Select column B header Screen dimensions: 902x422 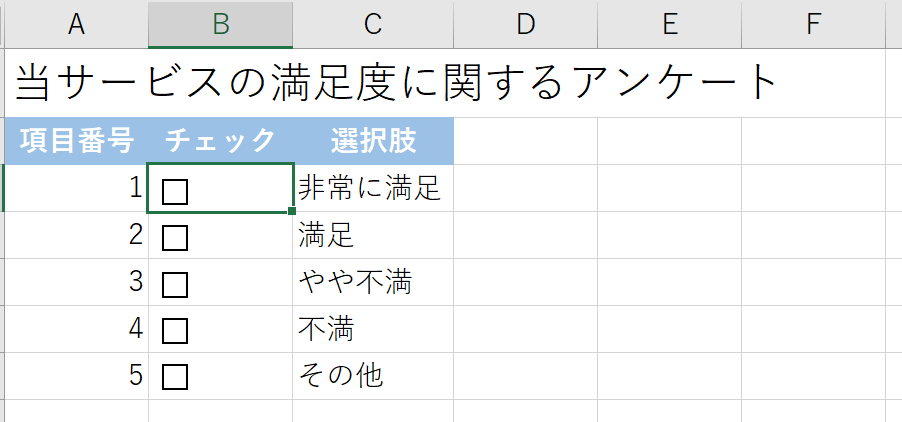pyautogui.click(x=221, y=25)
